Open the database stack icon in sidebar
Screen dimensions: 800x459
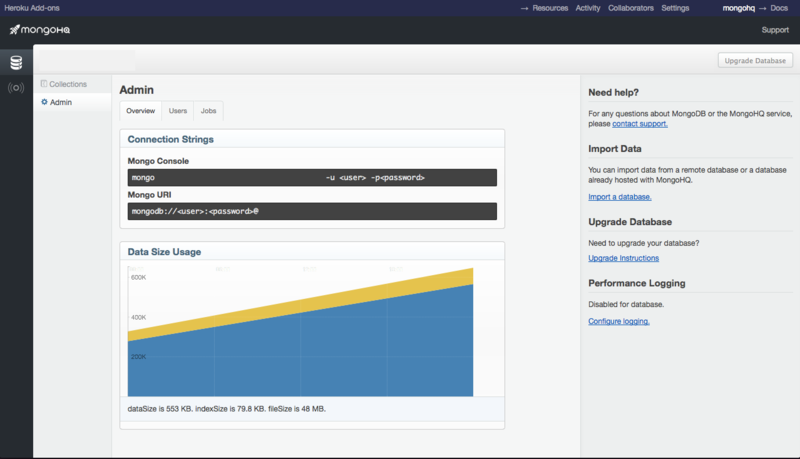pos(16,63)
